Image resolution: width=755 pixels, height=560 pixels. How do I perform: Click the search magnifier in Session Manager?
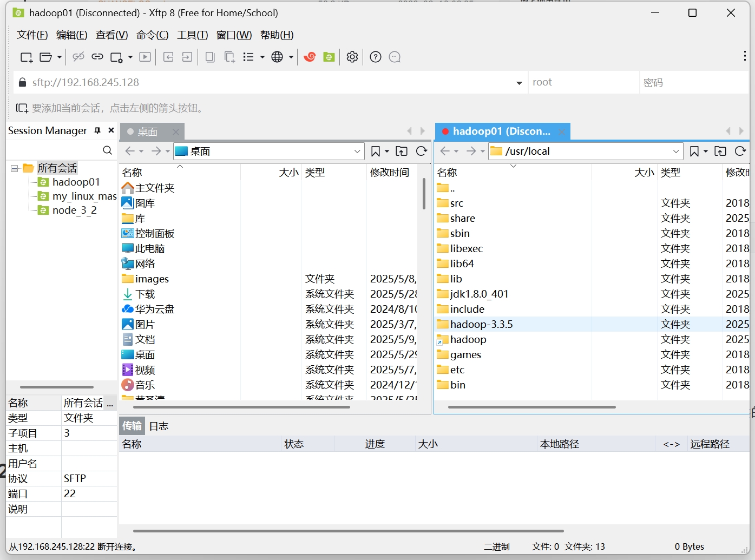point(107,150)
